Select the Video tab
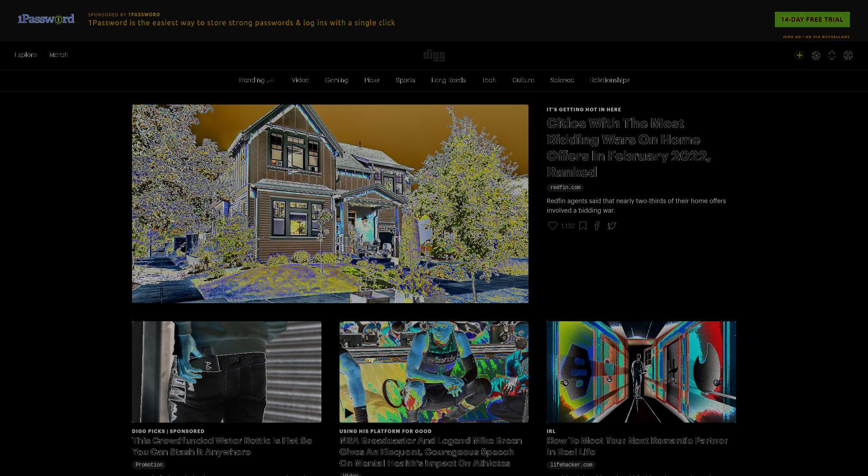868x476 pixels. [x=300, y=80]
